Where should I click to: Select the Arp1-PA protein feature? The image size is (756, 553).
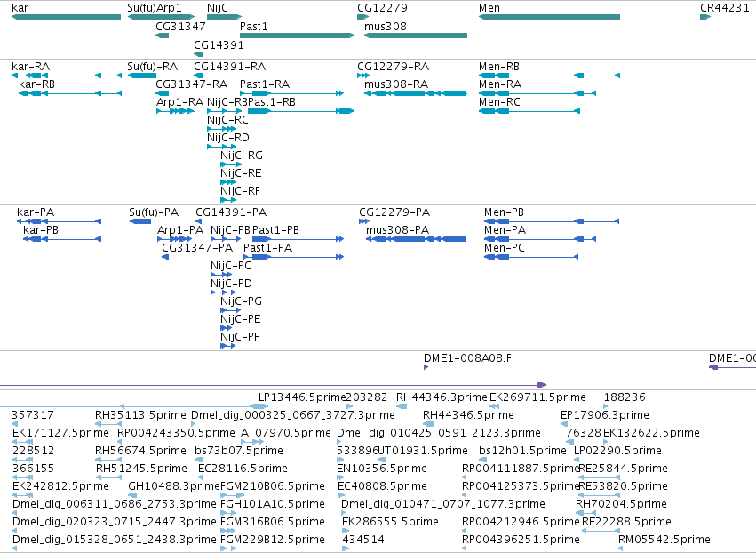click(x=174, y=239)
